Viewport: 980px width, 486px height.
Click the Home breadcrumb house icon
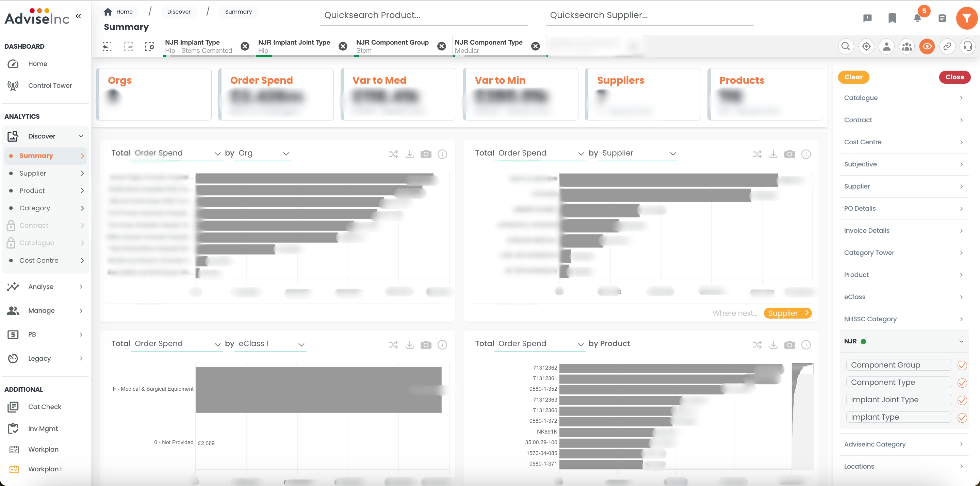point(108,12)
